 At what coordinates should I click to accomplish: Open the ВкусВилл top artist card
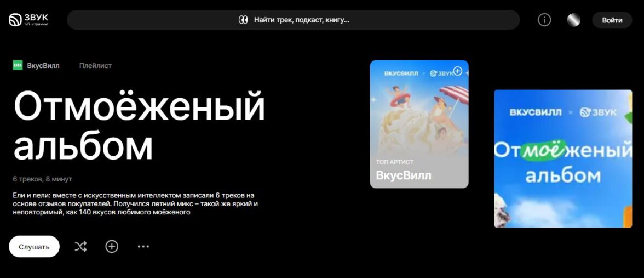pos(419,124)
